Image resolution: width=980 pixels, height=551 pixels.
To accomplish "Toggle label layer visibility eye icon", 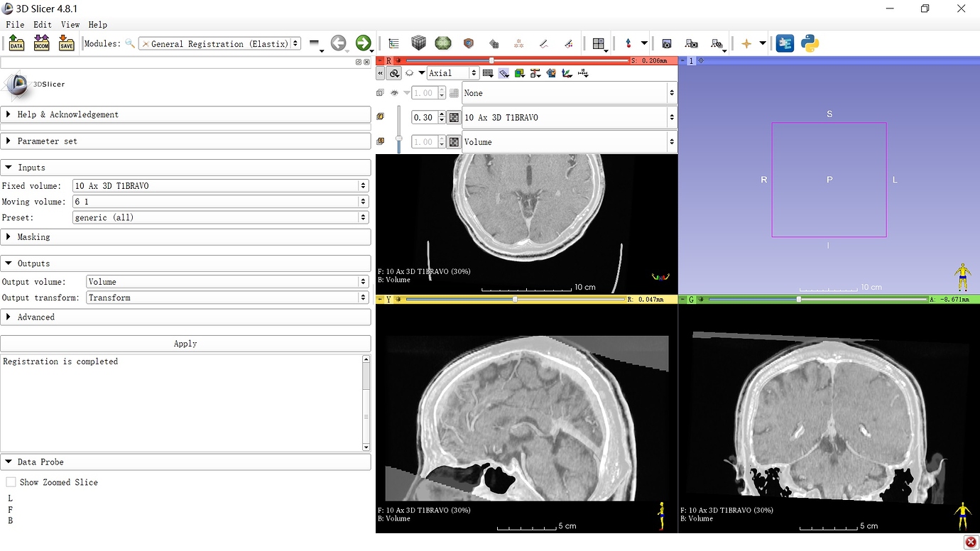I will tap(394, 93).
